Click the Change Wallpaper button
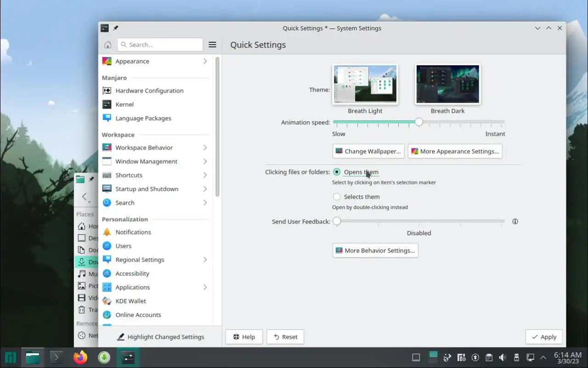 pyautogui.click(x=368, y=151)
